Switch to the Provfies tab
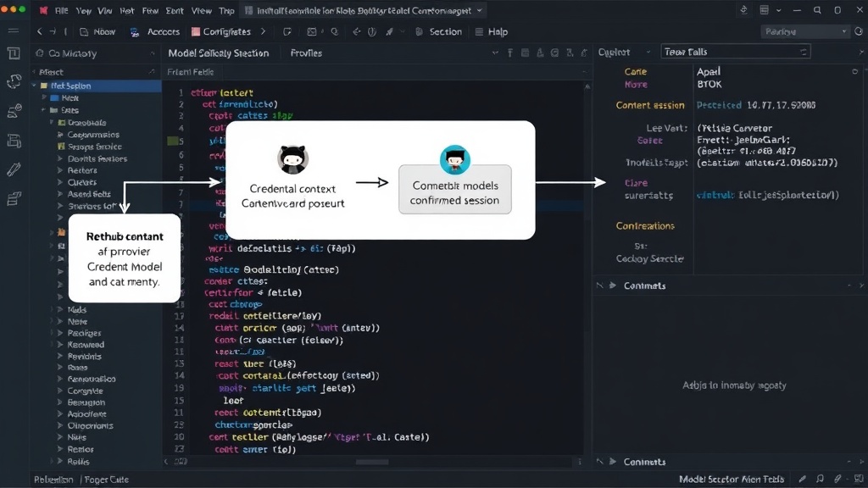868x488 pixels. 306,53
